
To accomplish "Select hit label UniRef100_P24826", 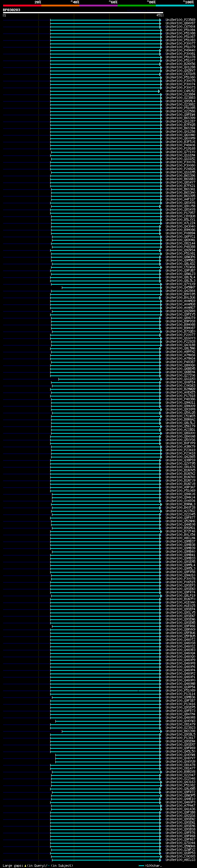I will (180, 169).
